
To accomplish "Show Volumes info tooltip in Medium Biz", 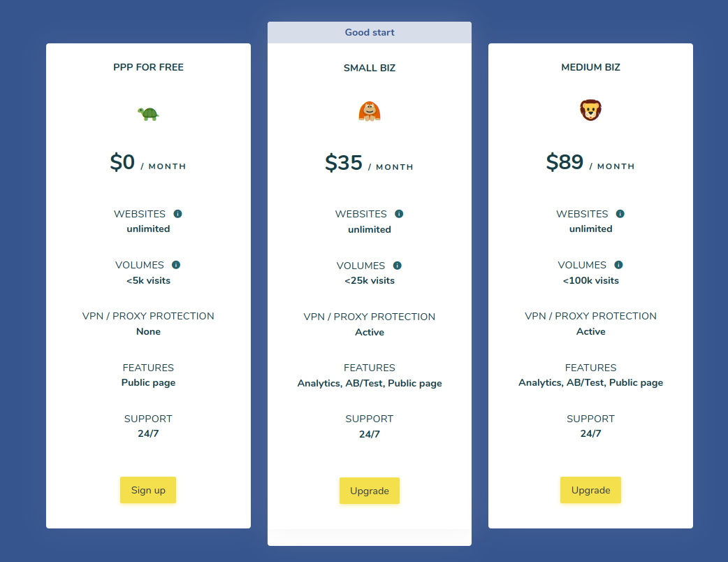I will pyautogui.click(x=618, y=265).
